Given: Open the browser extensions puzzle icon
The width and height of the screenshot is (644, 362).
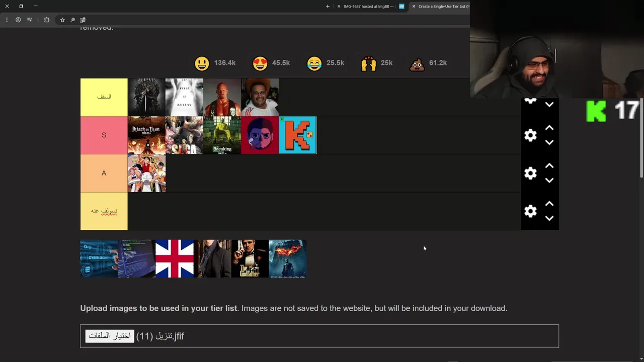Looking at the screenshot, I should point(47,20).
